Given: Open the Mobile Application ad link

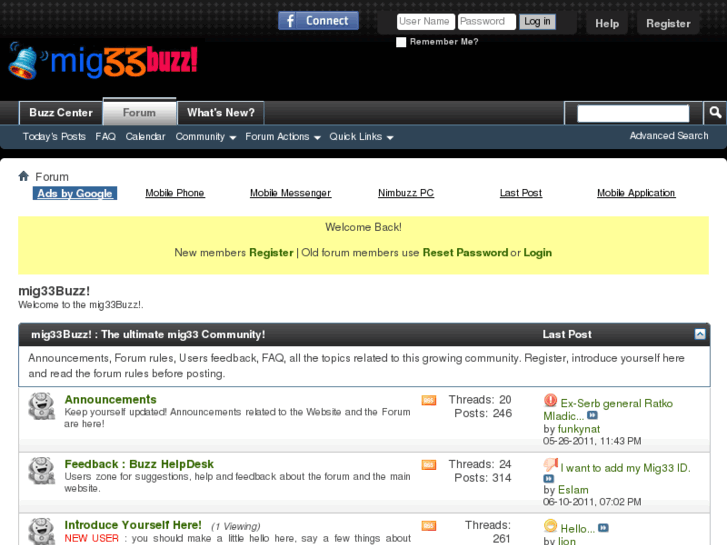Looking at the screenshot, I should click(636, 193).
